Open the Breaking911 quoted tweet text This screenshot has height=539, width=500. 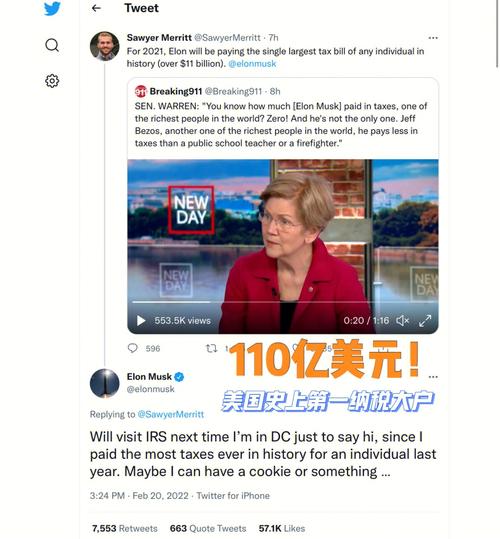(281, 124)
